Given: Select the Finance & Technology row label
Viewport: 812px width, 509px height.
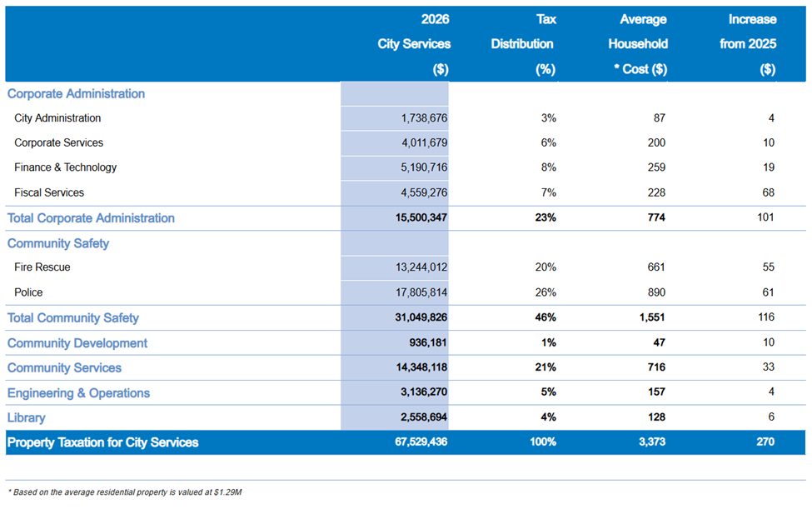Looking at the screenshot, I should [x=65, y=167].
